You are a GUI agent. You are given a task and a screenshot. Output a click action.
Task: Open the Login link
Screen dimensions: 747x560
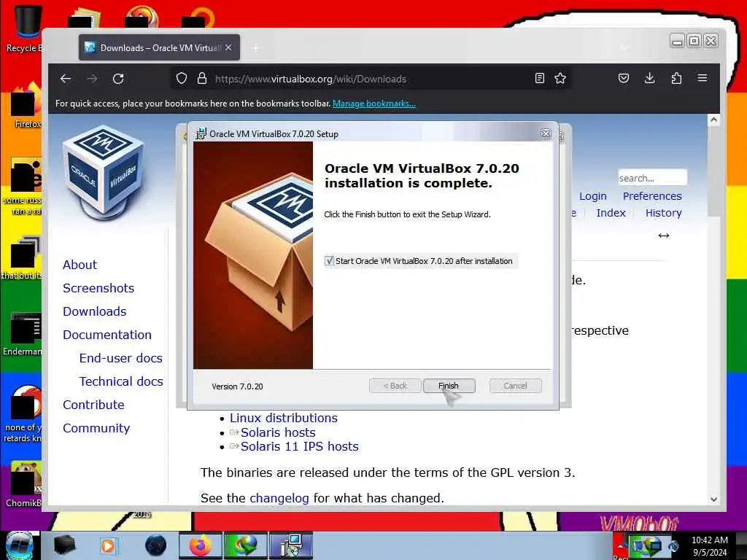tap(593, 196)
